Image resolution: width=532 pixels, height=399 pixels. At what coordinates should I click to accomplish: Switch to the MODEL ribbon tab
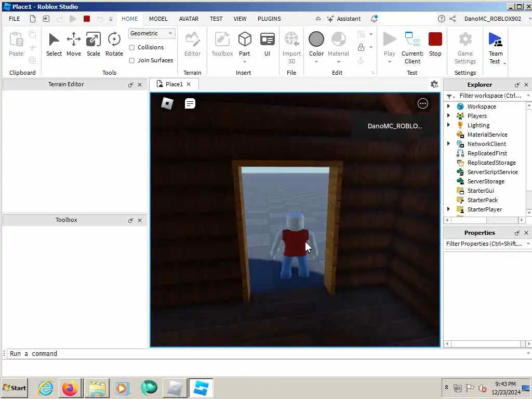(158, 19)
